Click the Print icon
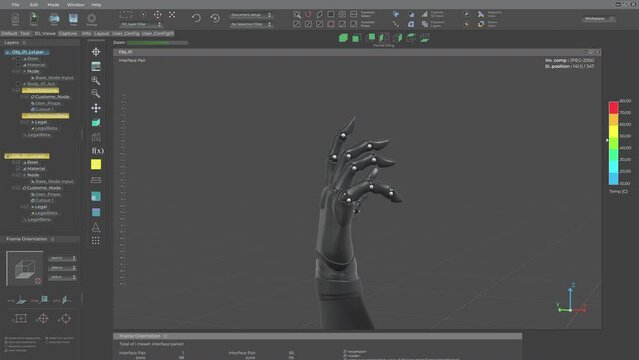 click(54, 18)
